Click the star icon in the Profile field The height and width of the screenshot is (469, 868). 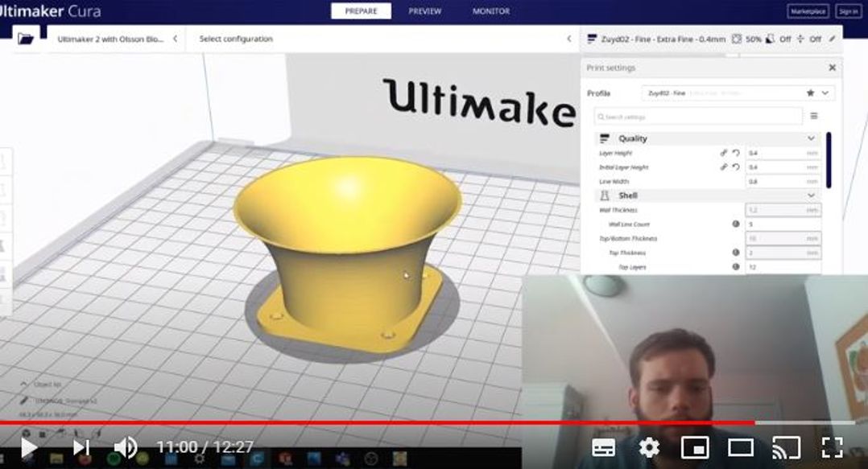pos(810,93)
